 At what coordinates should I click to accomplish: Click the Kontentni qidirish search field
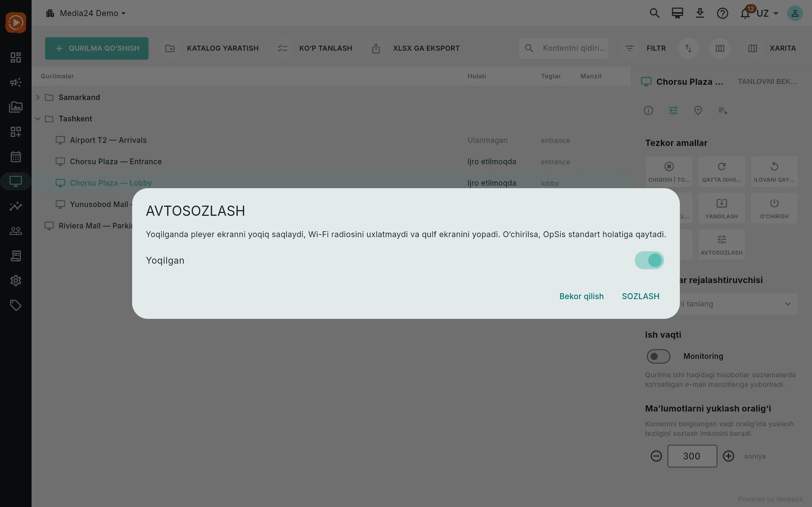(563, 48)
